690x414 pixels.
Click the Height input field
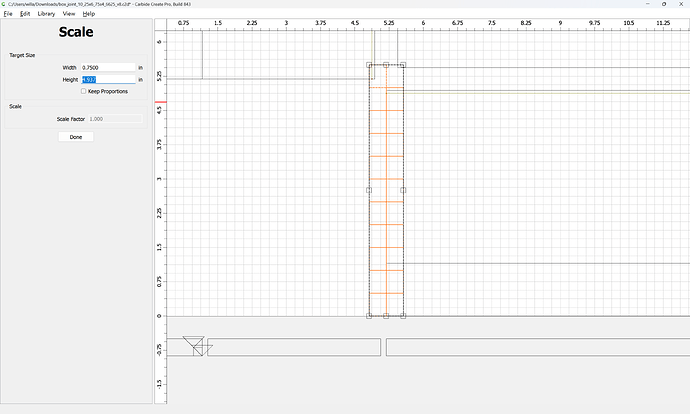(x=108, y=80)
